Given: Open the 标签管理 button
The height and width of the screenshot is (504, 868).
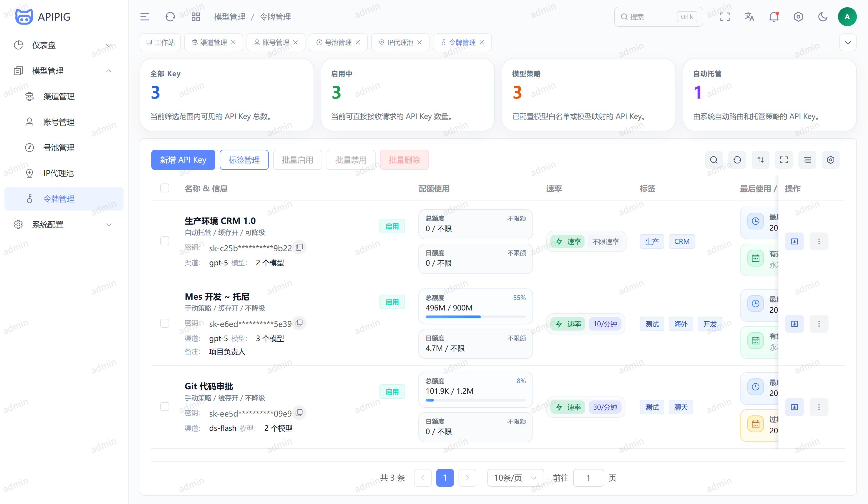Looking at the screenshot, I should tap(244, 160).
